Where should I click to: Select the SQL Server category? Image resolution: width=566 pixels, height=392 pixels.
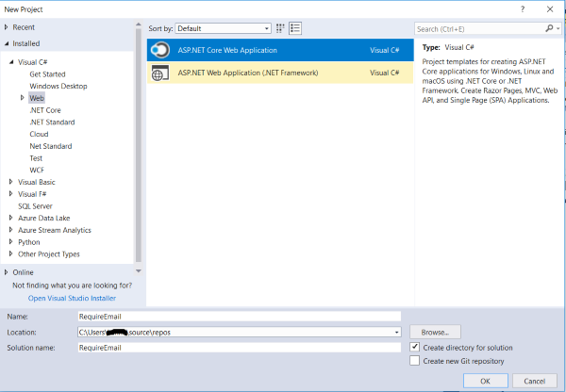pyautogui.click(x=35, y=206)
